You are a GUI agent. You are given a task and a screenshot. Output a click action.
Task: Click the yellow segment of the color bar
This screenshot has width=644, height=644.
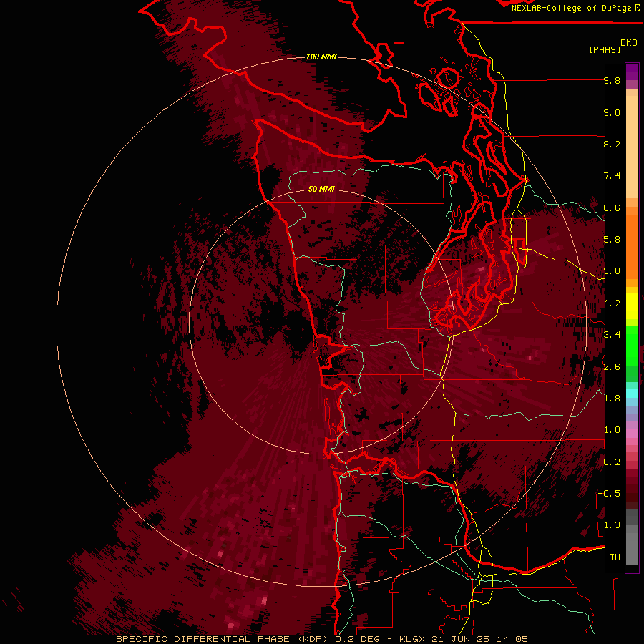(632, 306)
